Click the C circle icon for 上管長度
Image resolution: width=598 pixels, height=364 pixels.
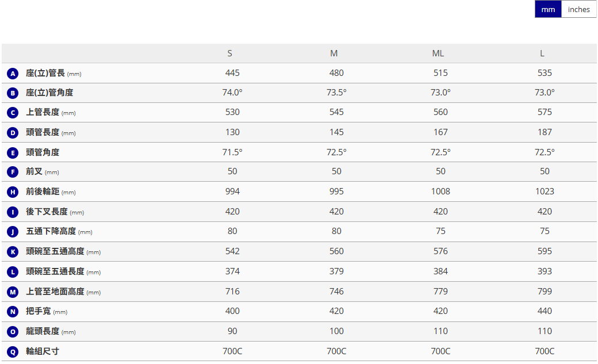13,113
